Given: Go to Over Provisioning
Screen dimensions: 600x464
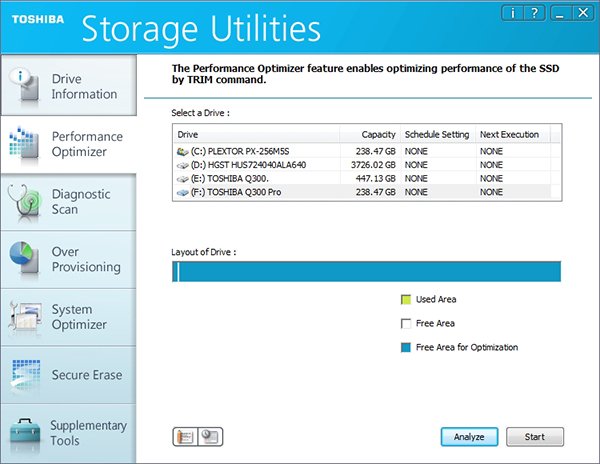Looking at the screenshot, I should [x=68, y=259].
